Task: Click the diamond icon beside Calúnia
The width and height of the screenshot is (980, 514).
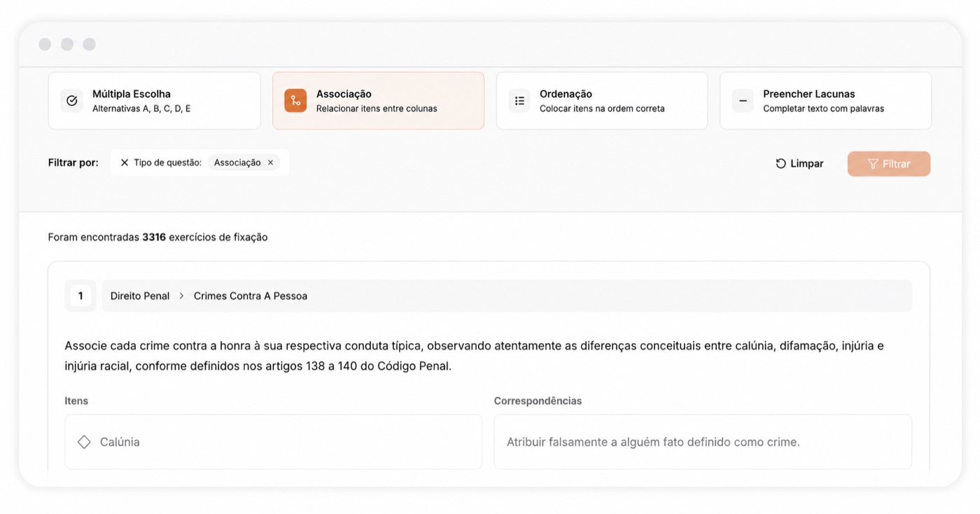Action: coord(84,442)
